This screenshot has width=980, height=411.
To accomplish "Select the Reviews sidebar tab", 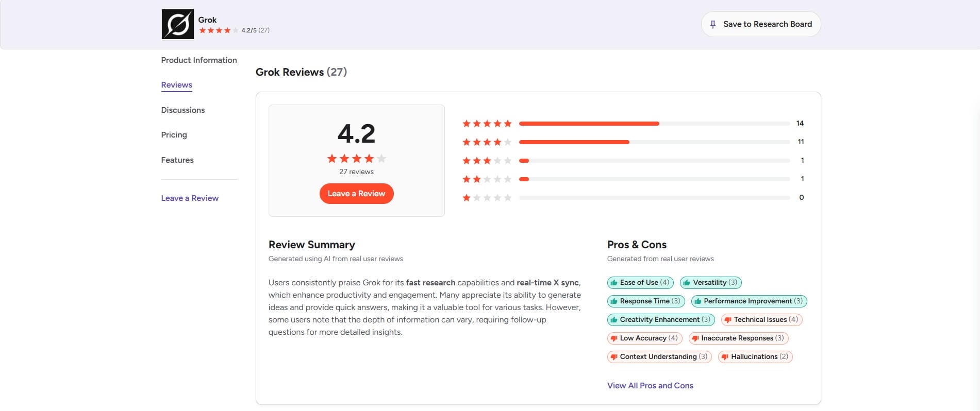I will coord(177,85).
